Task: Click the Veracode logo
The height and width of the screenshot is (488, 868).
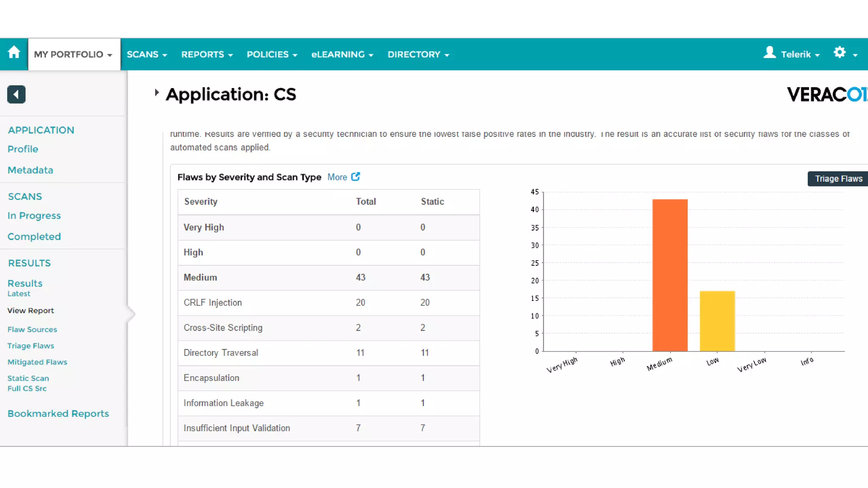Action: click(826, 94)
